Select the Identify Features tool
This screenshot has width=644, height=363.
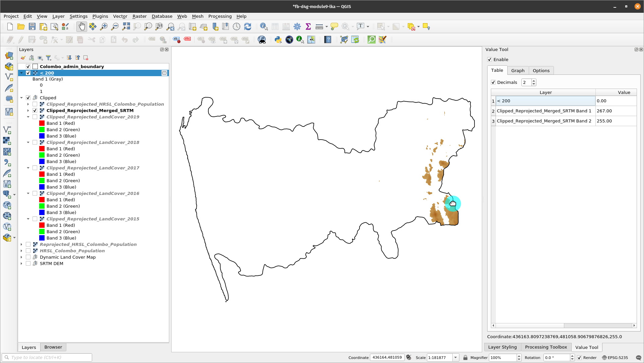(x=264, y=27)
